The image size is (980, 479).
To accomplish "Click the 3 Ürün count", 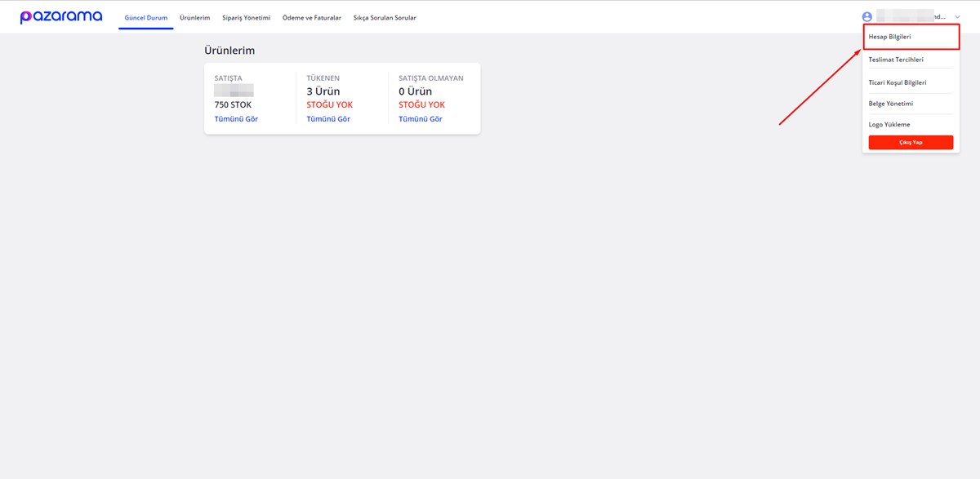I will [x=323, y=91].
